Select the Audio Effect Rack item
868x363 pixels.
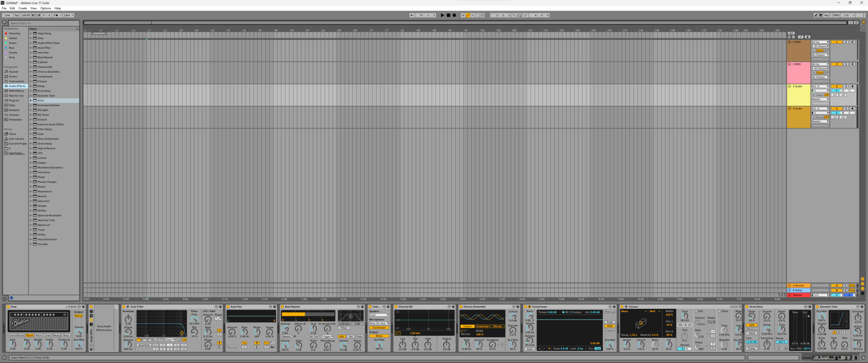tap(48, 43)
